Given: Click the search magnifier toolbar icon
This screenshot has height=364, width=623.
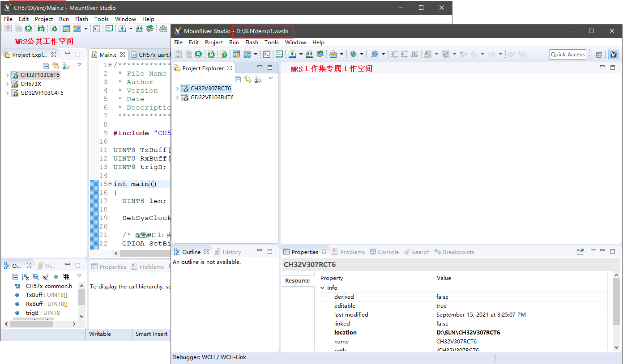Looking at the screenshot, I should (x=375, y=54).
